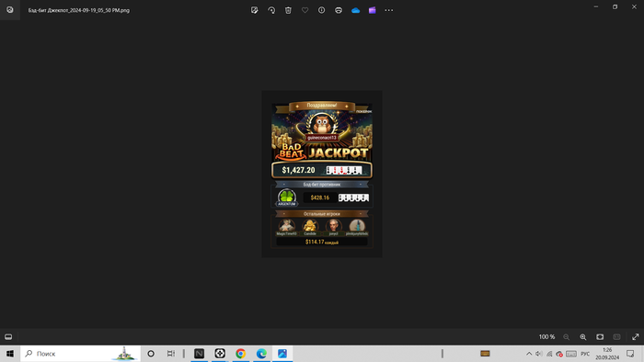644x362 pixels.
Task: Print the image
Action: pos(339,10)
